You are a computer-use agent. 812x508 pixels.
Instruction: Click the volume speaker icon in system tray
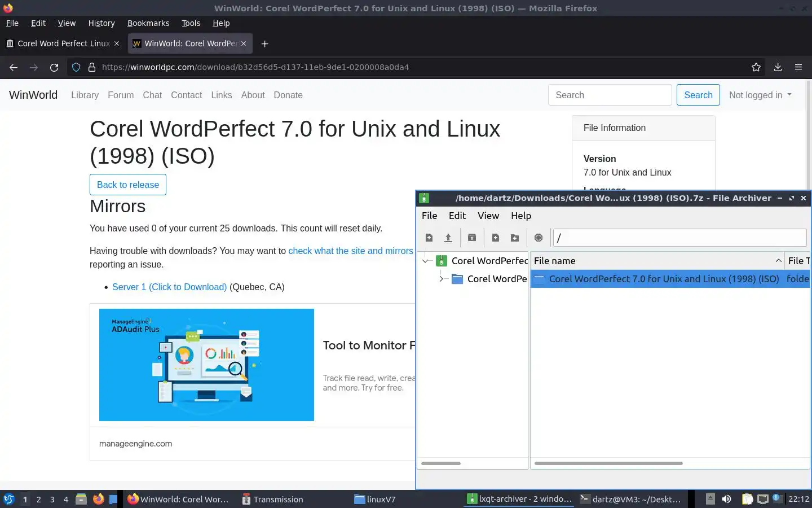click(726, 499)
